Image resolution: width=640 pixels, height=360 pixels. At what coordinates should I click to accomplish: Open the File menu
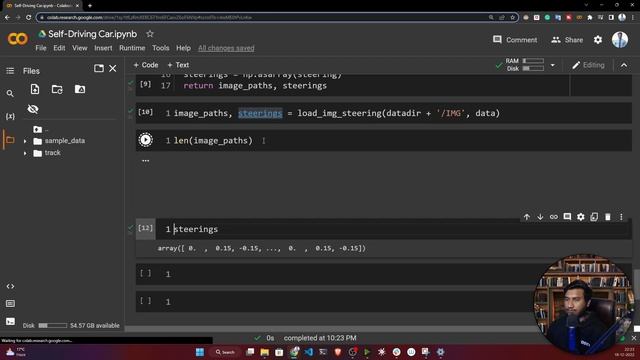41,48
